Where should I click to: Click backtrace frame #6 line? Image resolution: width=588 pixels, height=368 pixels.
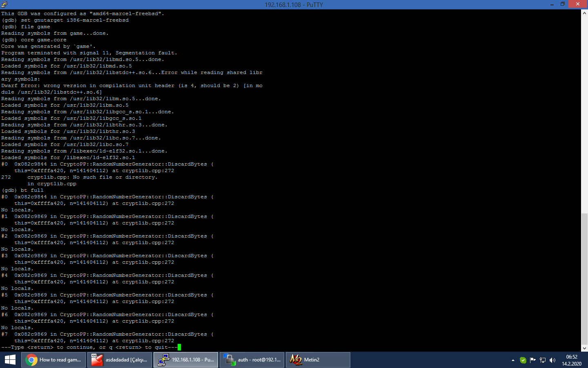pyautogui.click(x=107, y=314)
